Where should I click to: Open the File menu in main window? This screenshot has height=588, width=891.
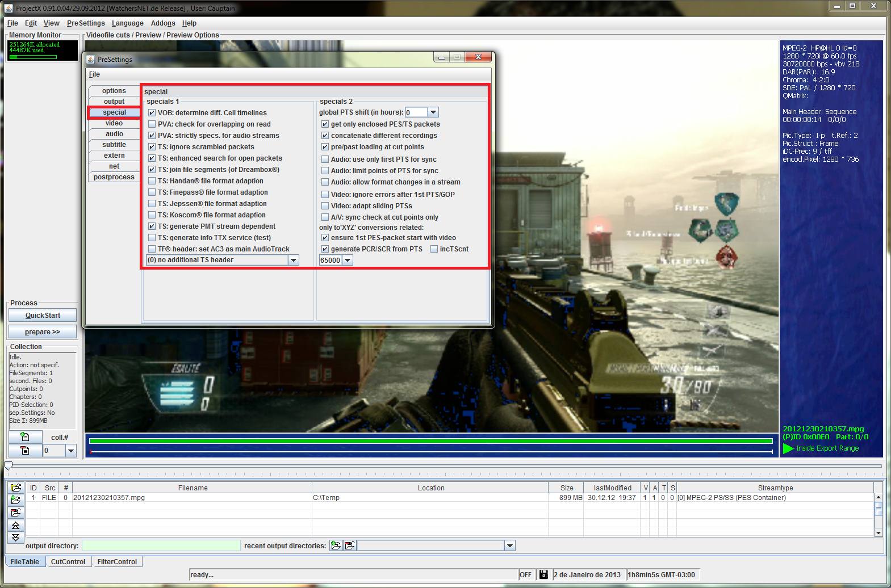click(12, 23)
